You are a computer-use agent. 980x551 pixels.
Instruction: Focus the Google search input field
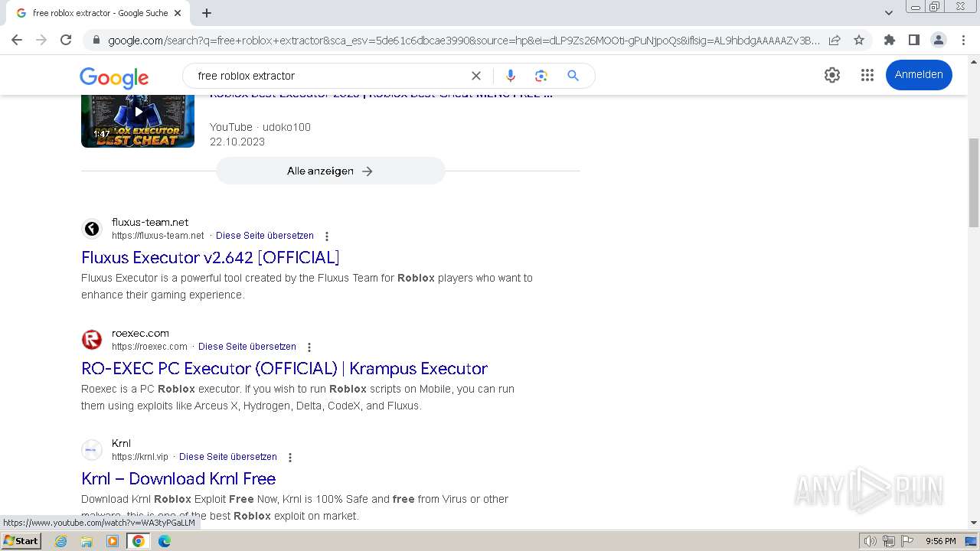(x=329, y=76)
